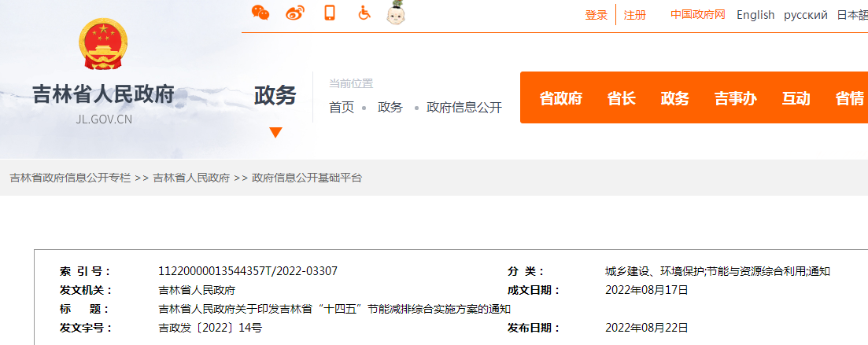Click the 发文机关 value 吉林省人民政府
This screenshot has height=345, width=868.
point(197,290)
